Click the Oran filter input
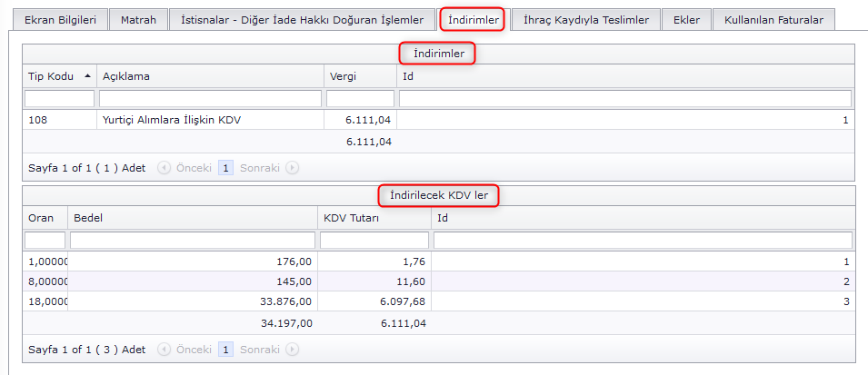The width and height of the screenshot is (868, 375). [45, 241]
